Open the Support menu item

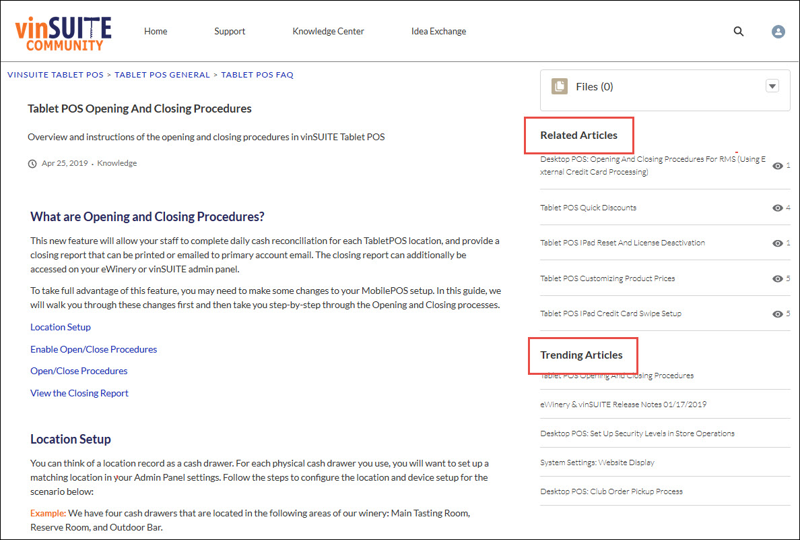point(230,31)
